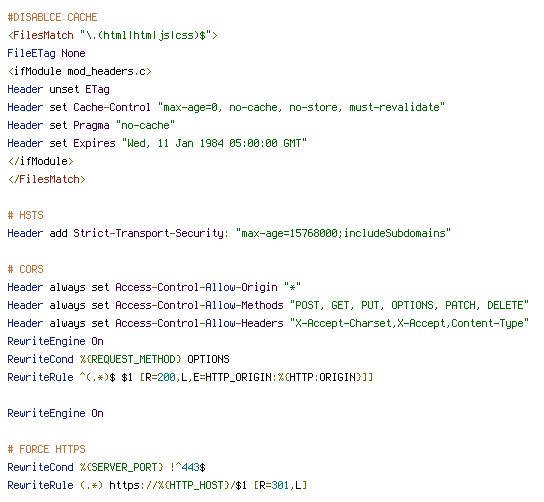Click the Expires date string
544x502 pixels.
tap(214, 143)
